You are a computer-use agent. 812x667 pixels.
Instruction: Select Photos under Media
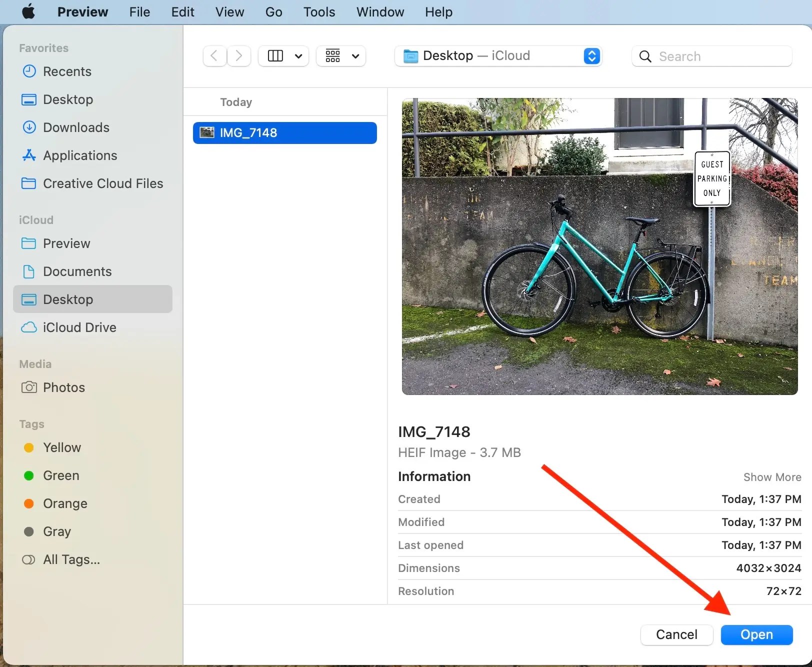[93, 387]
